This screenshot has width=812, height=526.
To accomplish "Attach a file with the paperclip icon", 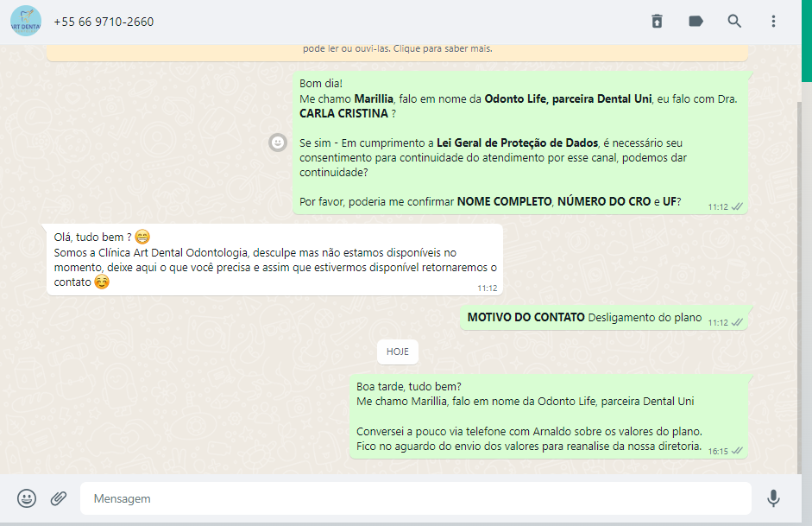I will [59, 498].
